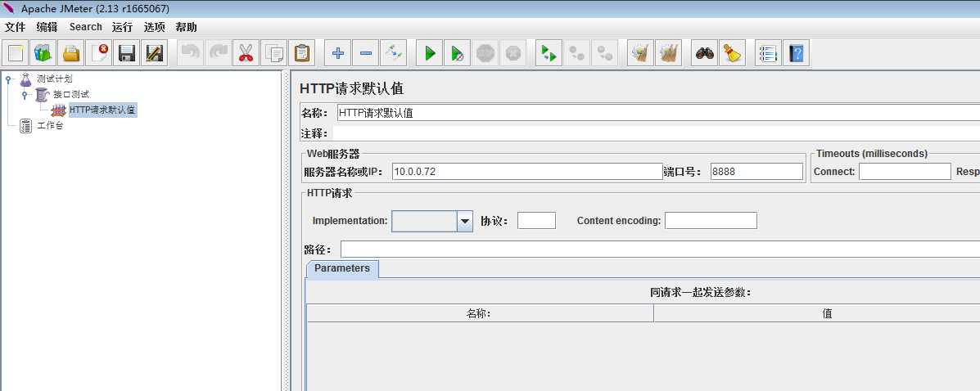Click the 协议 protocol field
The height and width of the screenshot is (391, 980).
[536, 221]
